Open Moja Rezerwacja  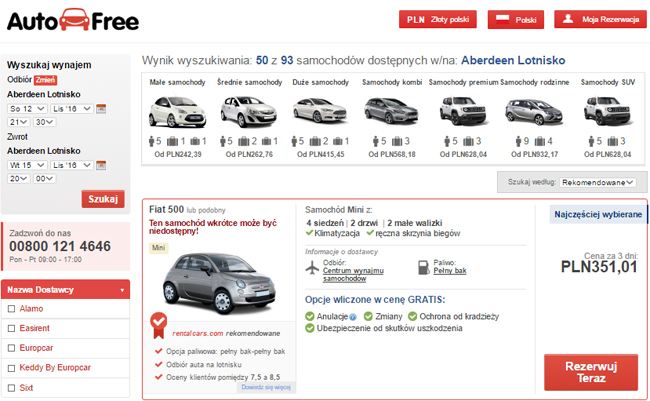coord(600,19)
